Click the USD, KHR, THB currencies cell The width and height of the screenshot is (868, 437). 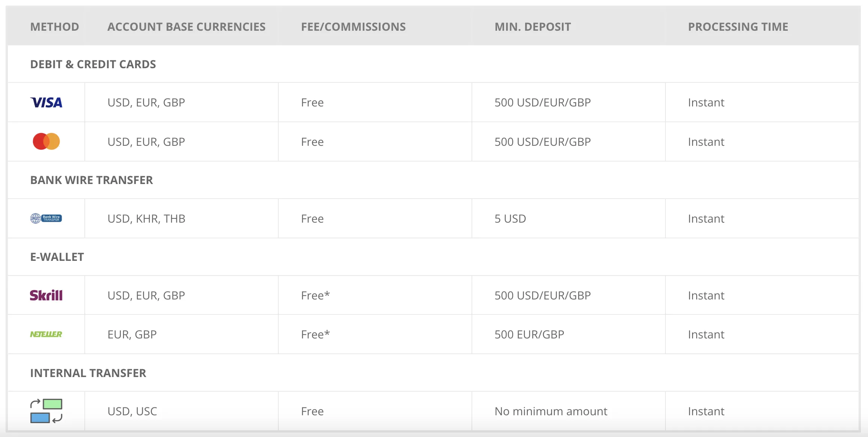(x=181, y=218)
